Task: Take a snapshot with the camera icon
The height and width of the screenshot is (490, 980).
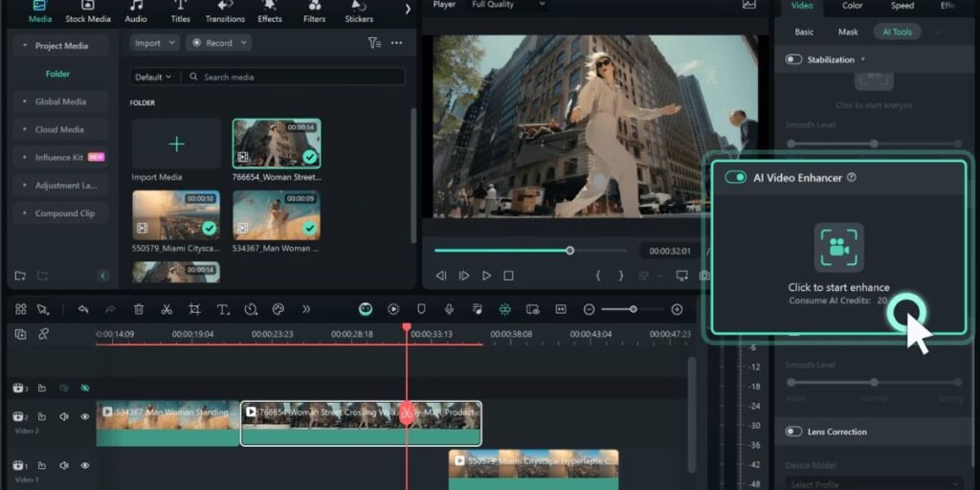Action: 704,276
